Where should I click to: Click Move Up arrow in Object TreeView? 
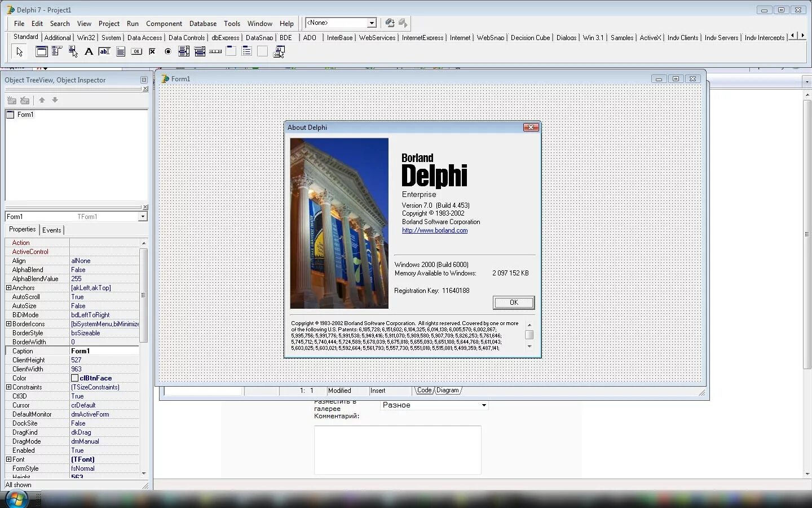(42, 100)
